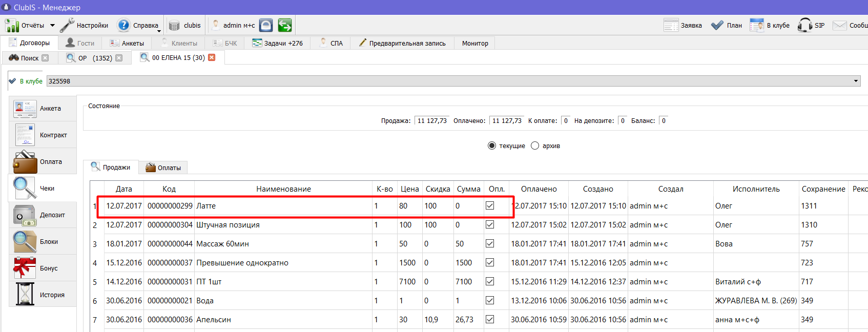Viewport: 868px width, 332px height.
Task: Expand the Справка menu
Action: (138, 25)
